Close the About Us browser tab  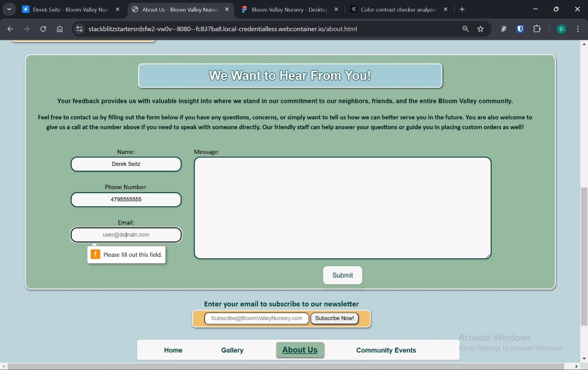[x=227, y=9]
